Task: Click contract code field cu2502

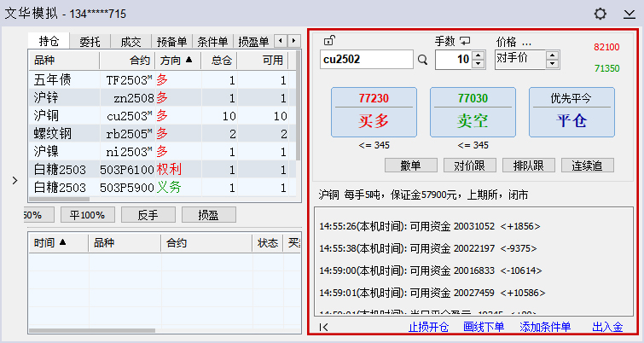Action: click(367, 60)
